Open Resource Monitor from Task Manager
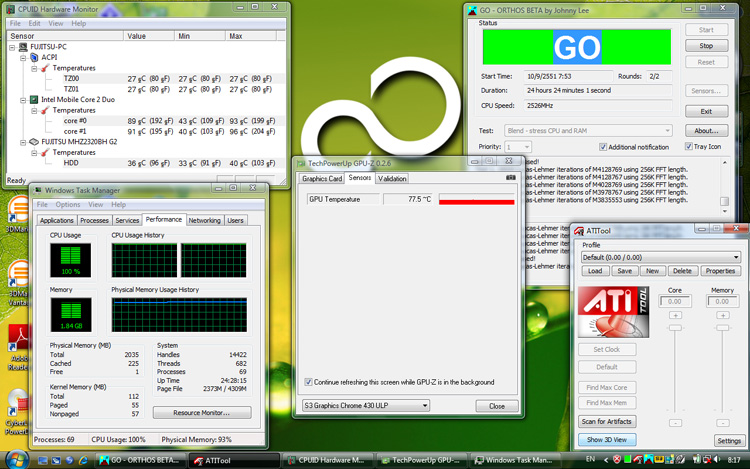 click(x=202, y=413)
